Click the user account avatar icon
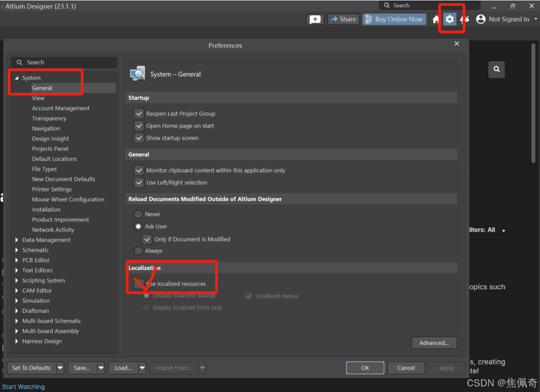 tap(481, 19)
